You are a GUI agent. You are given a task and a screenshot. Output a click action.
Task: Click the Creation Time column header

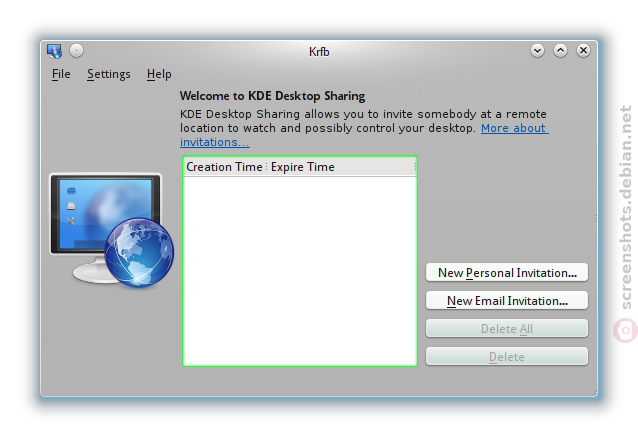pos(224,167)
